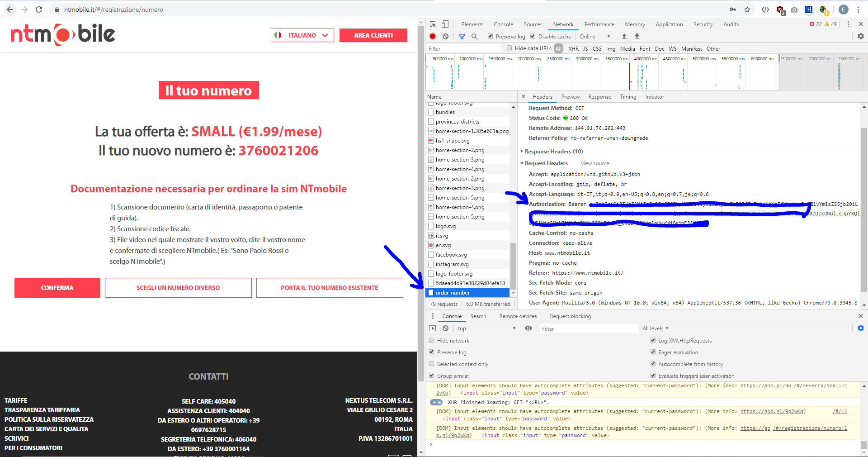Open the drawer three-dot menu

click(x=433, y=316)
